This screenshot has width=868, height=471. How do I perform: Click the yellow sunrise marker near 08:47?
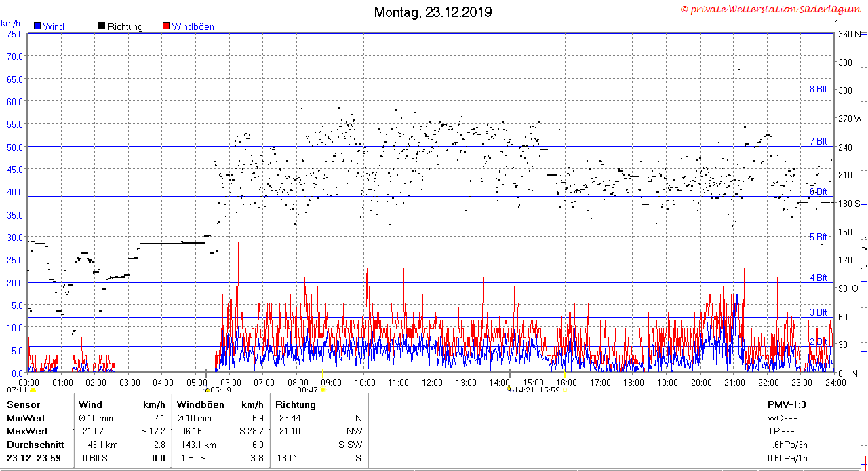[x=323, y=390]
